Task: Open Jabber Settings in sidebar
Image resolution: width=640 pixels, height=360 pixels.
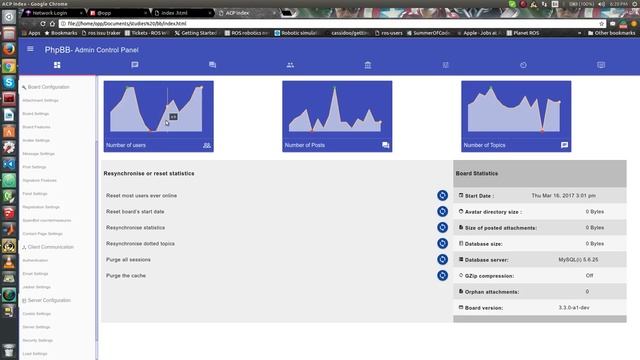Action: (x=36, y=287)
